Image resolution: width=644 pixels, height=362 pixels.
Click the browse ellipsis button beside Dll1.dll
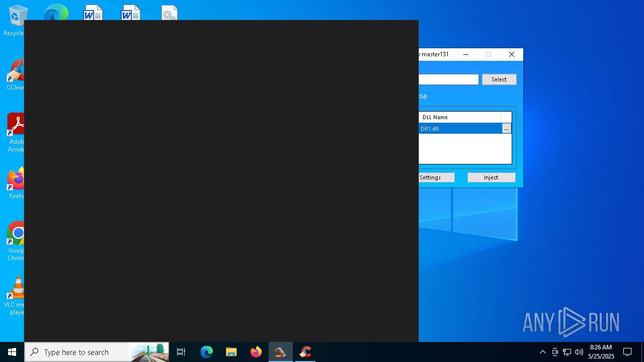(x=506, y=129)
